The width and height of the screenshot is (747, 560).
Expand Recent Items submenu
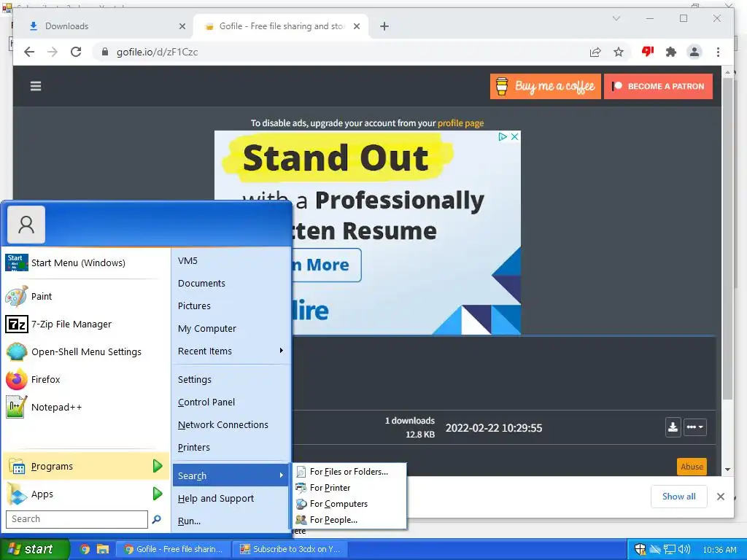231,351
